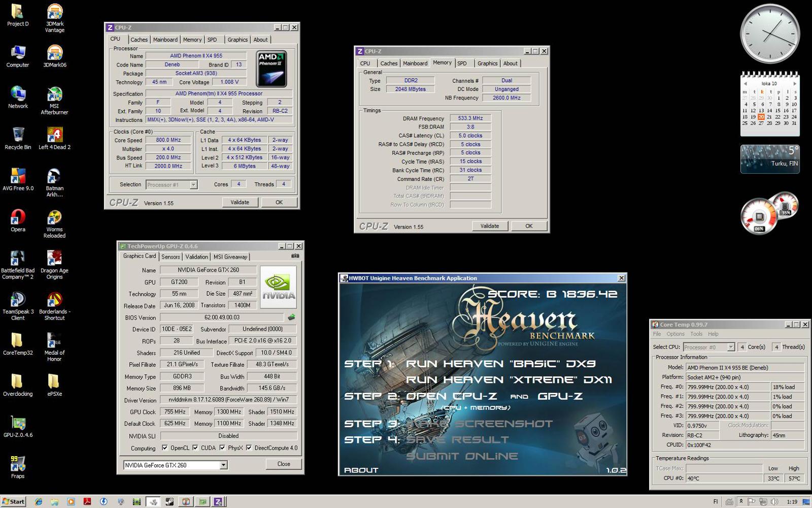Image resolution: width=812 pixels, height=508 pixels.
Task: Open the Options menu in Core Temp
Action: (675, 334)
